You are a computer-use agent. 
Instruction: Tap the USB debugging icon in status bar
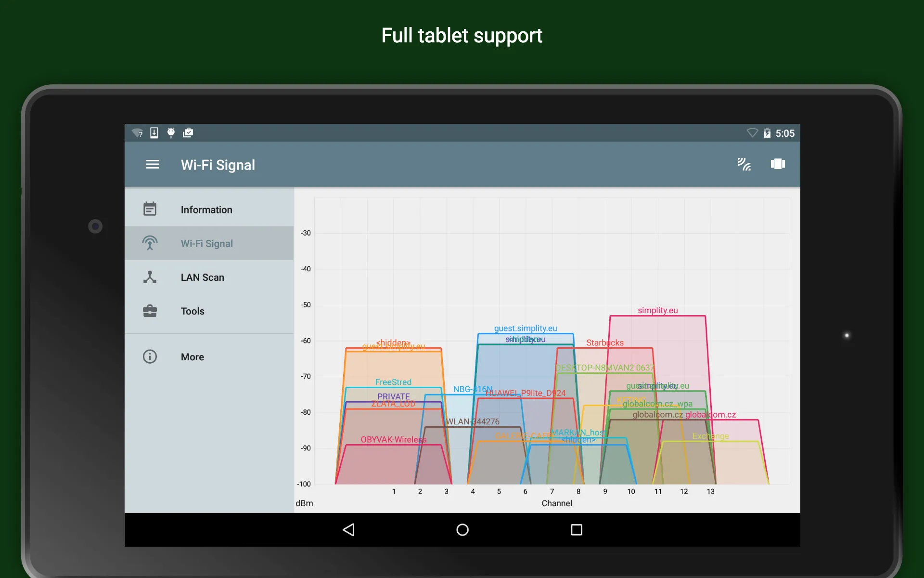(171, 132)
